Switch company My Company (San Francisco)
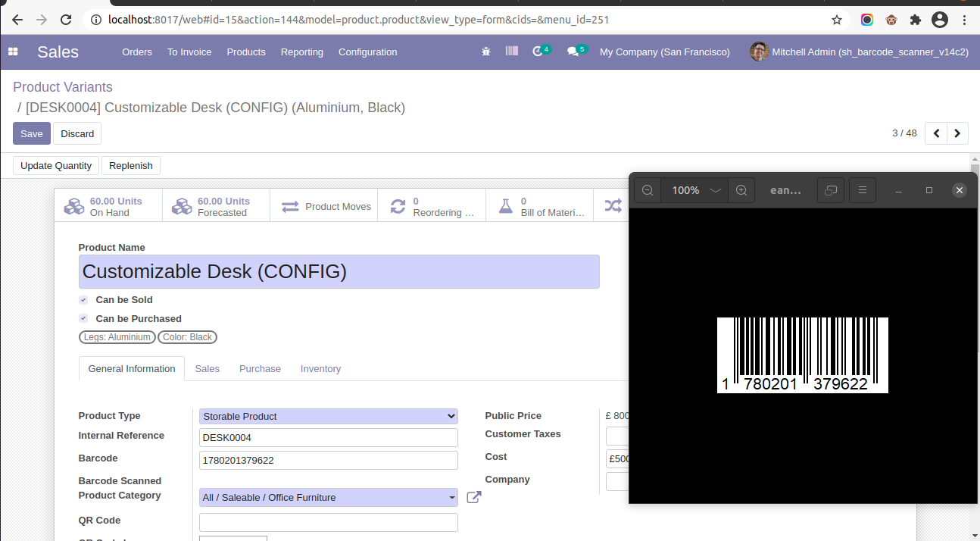Image resolution: width=980 pixels, height=541 pixels. coord(665,52)
